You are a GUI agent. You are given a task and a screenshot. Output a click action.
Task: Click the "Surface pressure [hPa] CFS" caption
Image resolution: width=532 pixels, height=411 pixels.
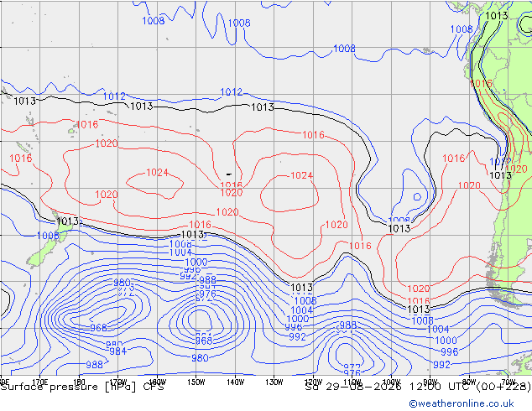pyautogui.click(x=82, y=387)
